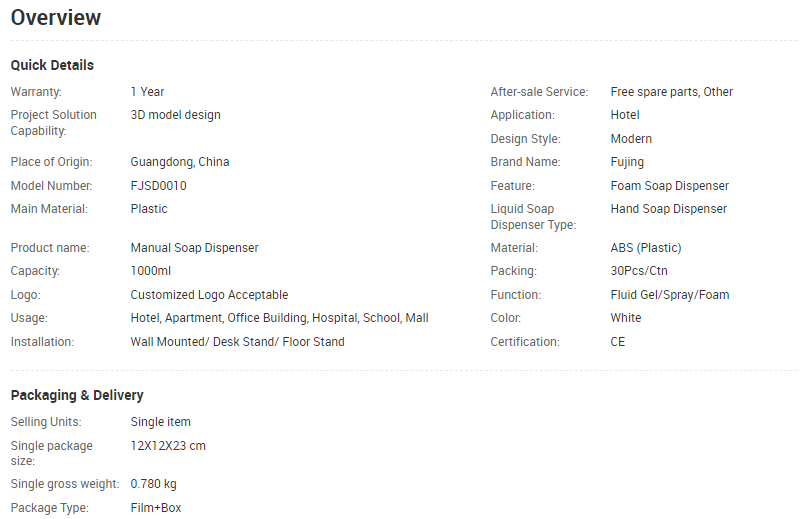Click the Fluid Gel/Spray/Foam function value
The image size is (800, 519).
(x=670, y=295)
